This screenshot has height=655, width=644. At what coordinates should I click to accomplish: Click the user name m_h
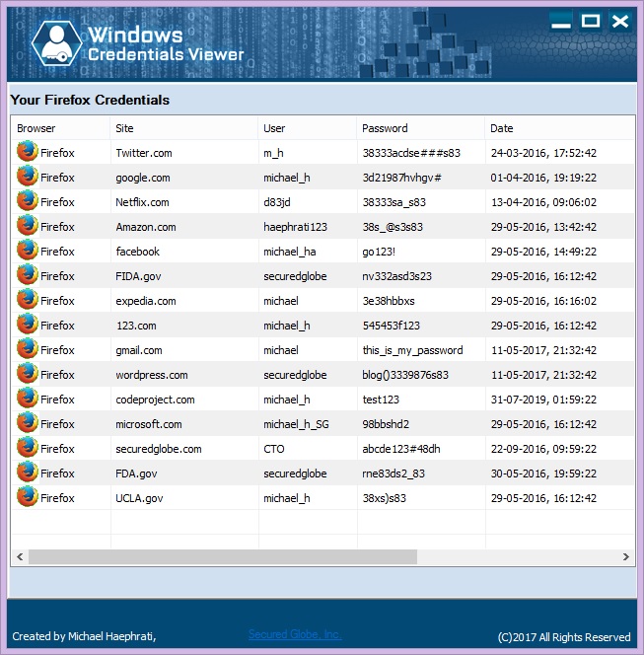point(273,153)
